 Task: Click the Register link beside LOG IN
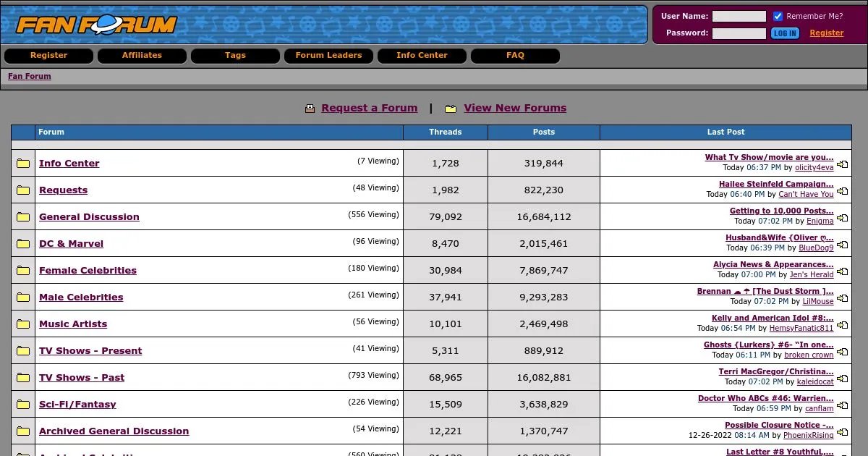pyautogui.click(x=827, y=33)
